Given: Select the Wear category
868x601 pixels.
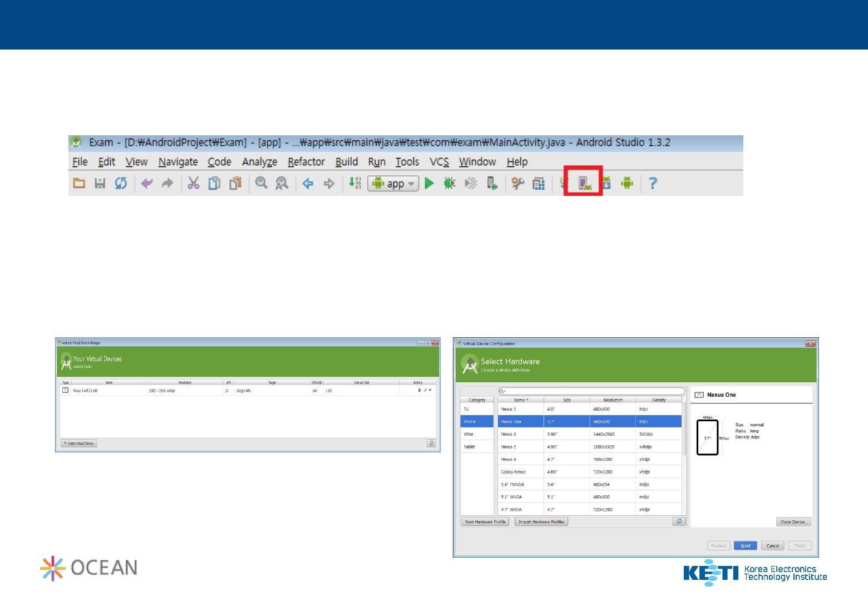Looking at the screenshot, I should click(x=477, y=434).
